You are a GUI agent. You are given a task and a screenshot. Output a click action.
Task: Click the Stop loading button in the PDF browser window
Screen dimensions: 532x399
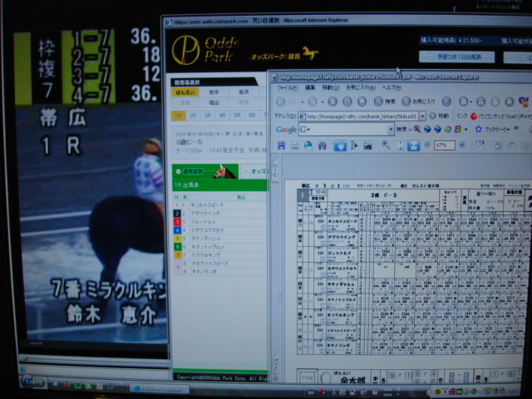coord(332,101)
